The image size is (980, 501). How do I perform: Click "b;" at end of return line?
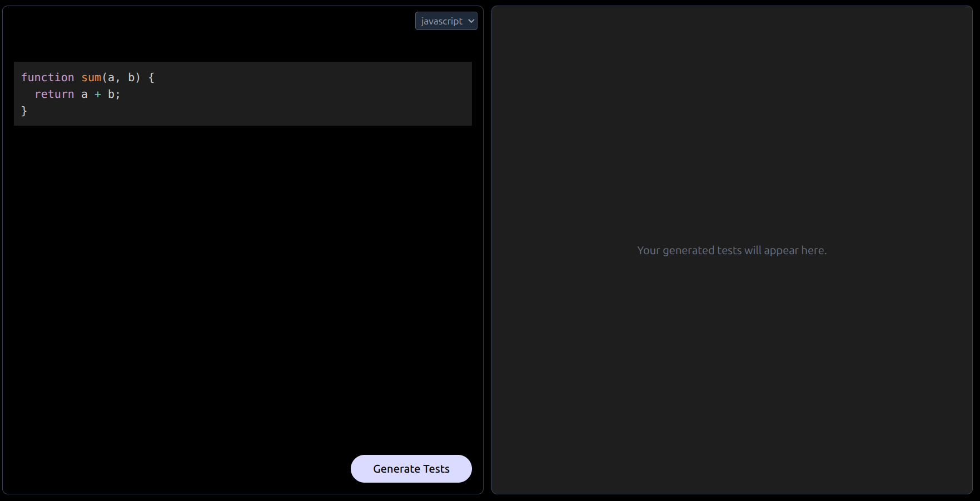[113, 95]
